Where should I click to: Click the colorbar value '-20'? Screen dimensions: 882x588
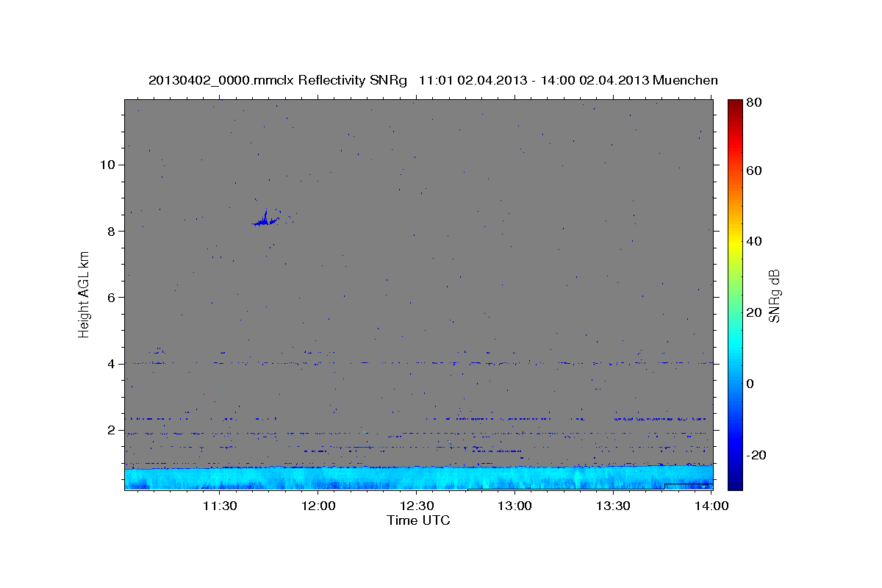tap(757, 455)
